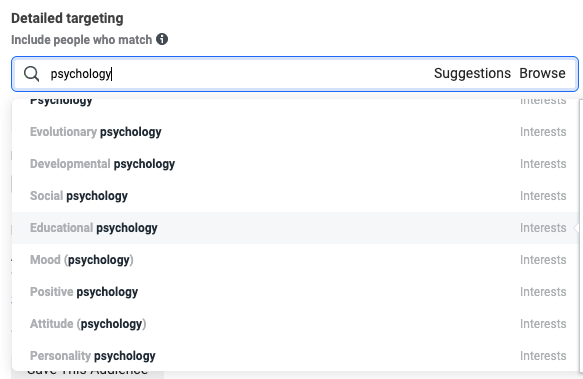Click the magnifying glass search icon
This screenshot has height=379, width=583.
pyautogui.click(x=32, y=74)
